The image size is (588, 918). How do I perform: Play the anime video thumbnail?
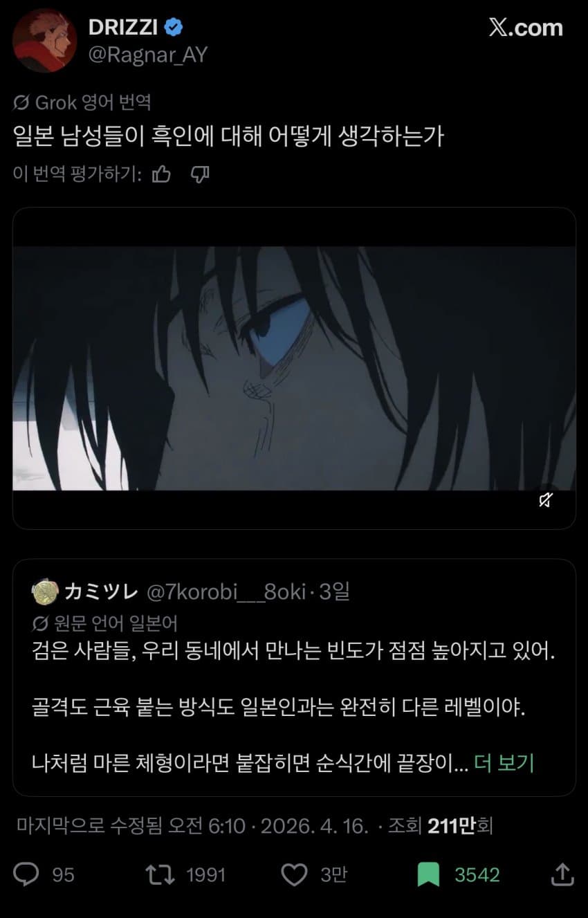tap(294, 368)
